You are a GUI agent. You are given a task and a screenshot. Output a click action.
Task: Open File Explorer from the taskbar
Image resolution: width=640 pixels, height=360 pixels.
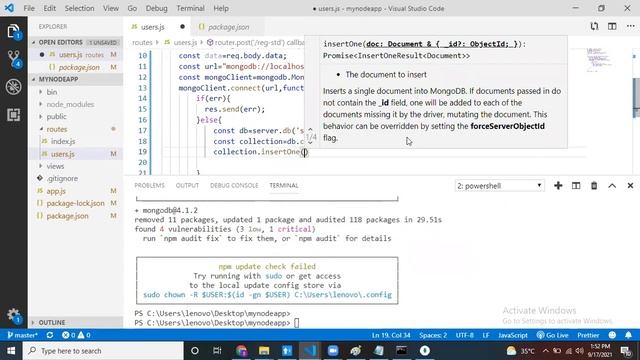click(x=264, y=351)
